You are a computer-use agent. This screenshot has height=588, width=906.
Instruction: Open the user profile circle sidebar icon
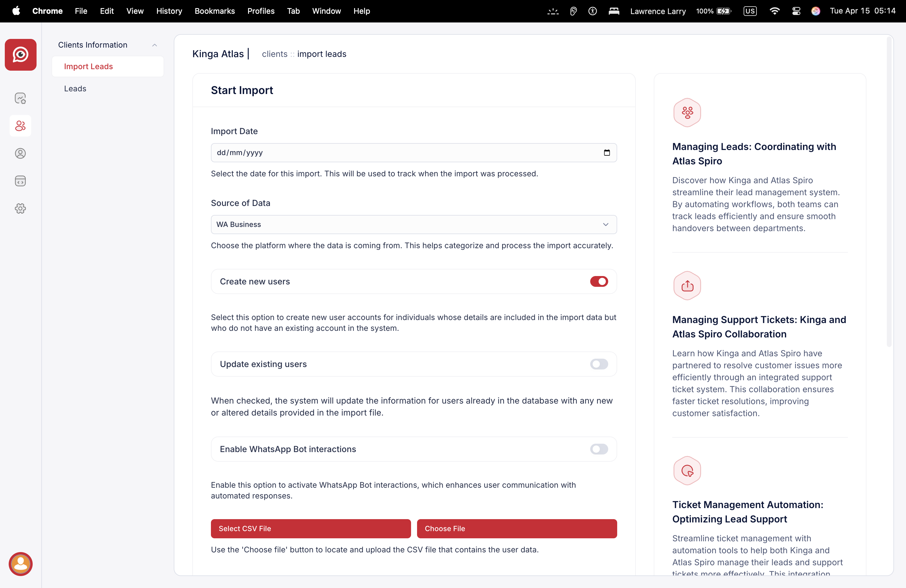coord(21,153)
